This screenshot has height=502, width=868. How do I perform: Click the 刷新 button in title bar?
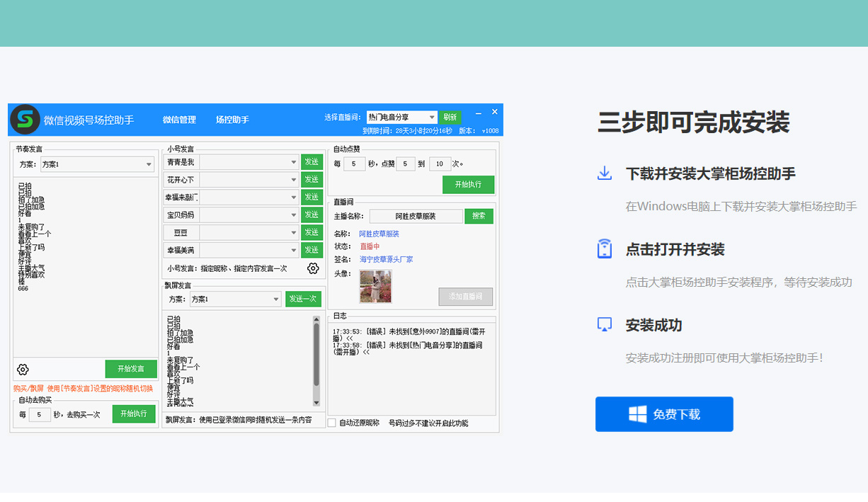pos(450,117)
